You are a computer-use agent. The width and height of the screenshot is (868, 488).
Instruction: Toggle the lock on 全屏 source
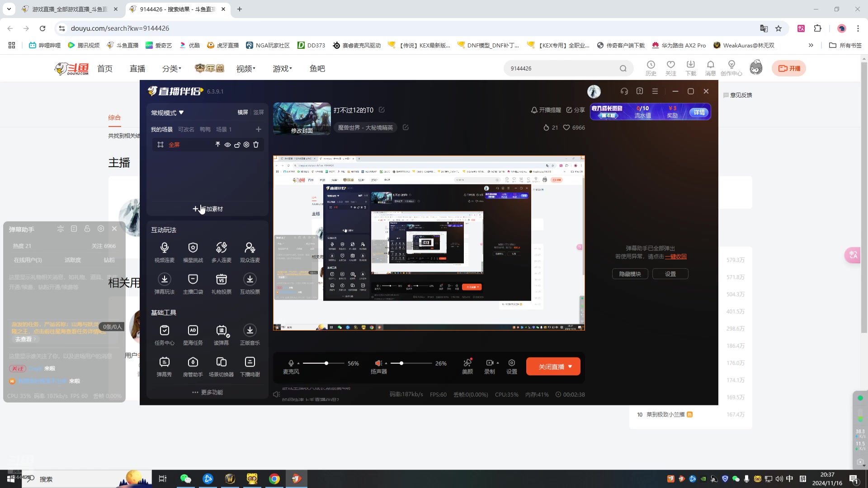pyautogui.click(x=237, y=145)
